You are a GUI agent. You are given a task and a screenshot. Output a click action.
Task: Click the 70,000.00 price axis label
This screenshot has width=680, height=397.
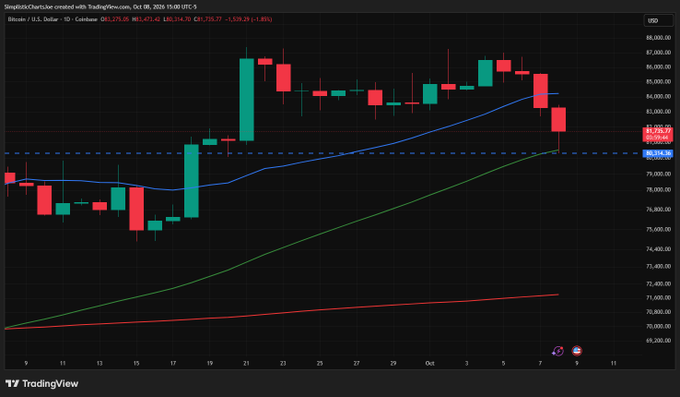(658, 326)
